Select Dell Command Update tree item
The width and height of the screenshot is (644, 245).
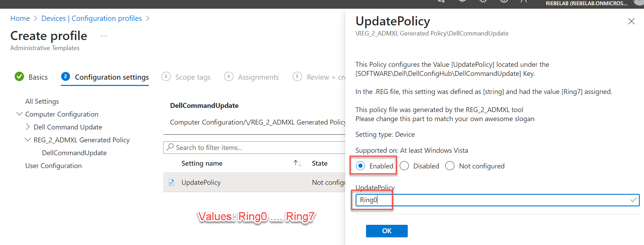coord(68,127)
